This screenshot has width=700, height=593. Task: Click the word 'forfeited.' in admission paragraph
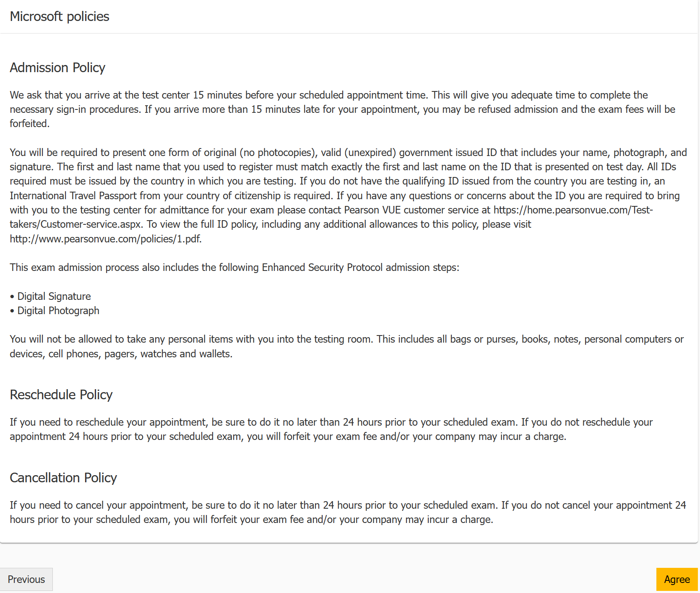point(30,124)
